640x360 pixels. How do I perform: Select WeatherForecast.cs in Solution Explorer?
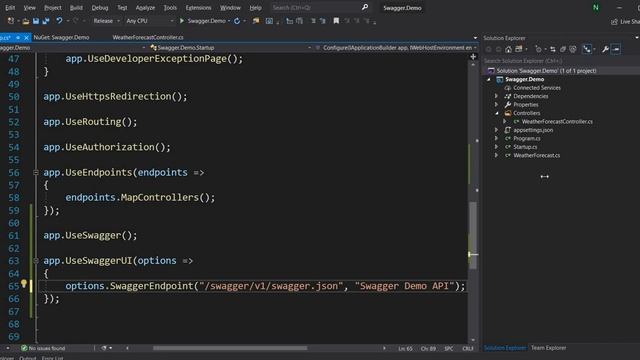click(537, 156)
